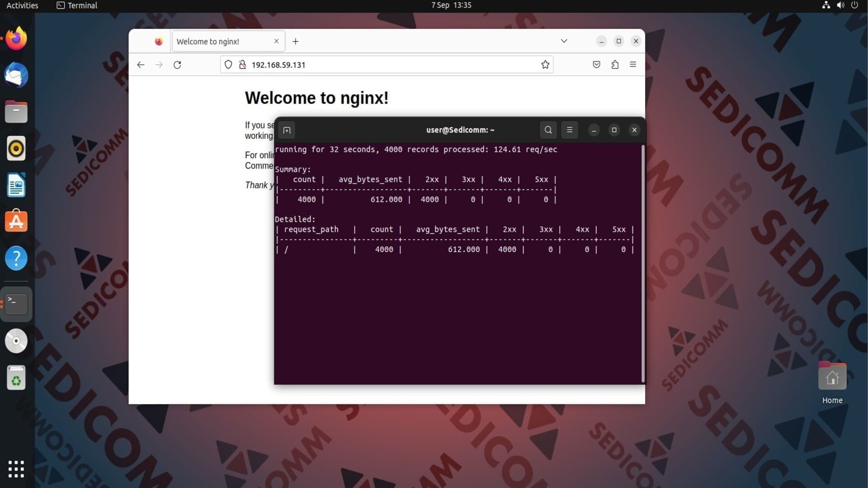Click the Welcome to nginx! page heading
Viewport: 868px width, 488px height.
[x=316, y=98]
